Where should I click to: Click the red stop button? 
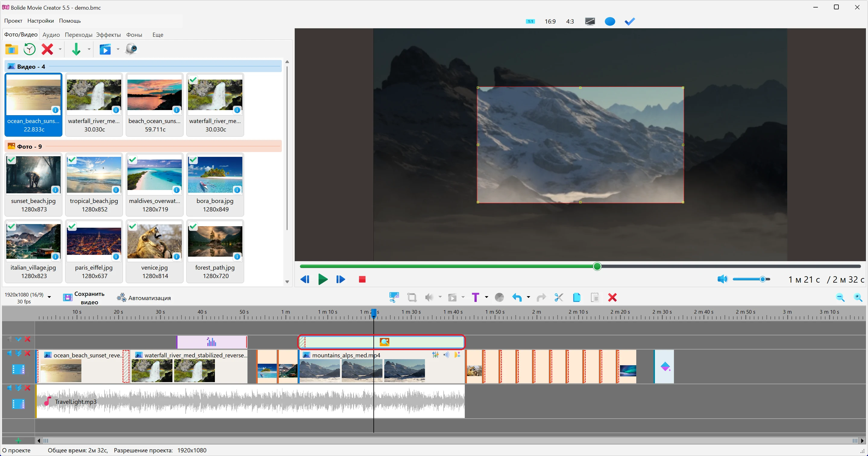[362, 279]
